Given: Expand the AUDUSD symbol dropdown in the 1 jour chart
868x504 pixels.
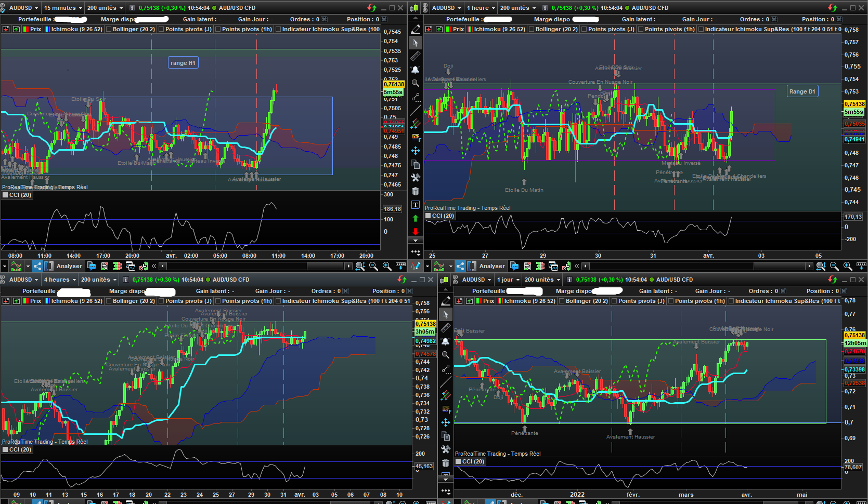Looking at the screenshot, I should click(x=477, y=280).
